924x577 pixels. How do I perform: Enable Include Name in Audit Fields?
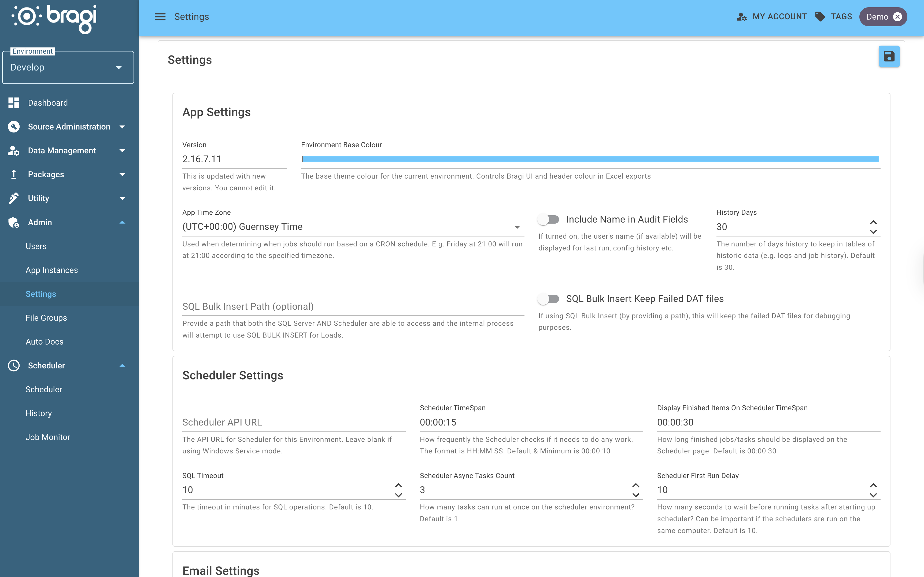[548, 219]
